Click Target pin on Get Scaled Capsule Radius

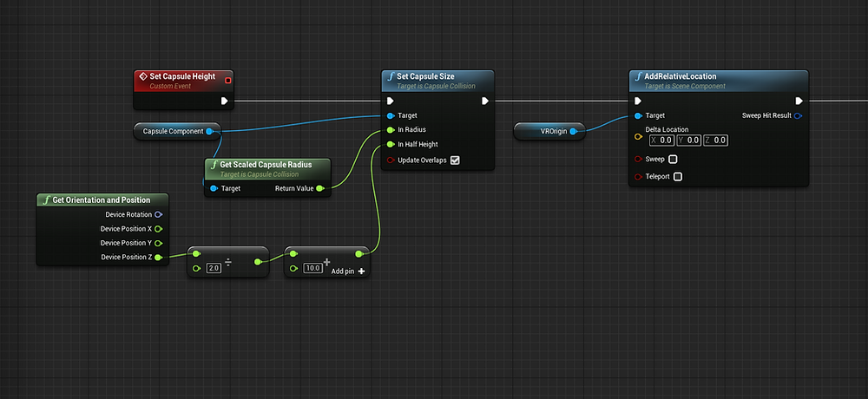point(214,189)
